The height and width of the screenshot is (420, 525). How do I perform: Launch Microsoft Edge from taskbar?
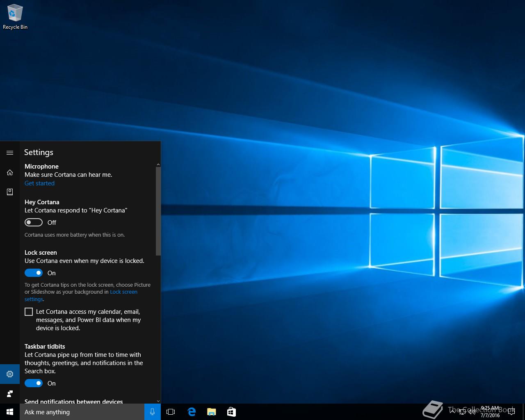coord(192,412)
